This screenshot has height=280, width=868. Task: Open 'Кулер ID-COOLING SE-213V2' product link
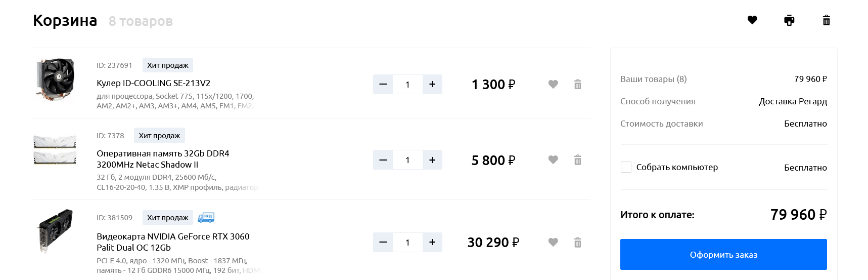click(153, 83)
